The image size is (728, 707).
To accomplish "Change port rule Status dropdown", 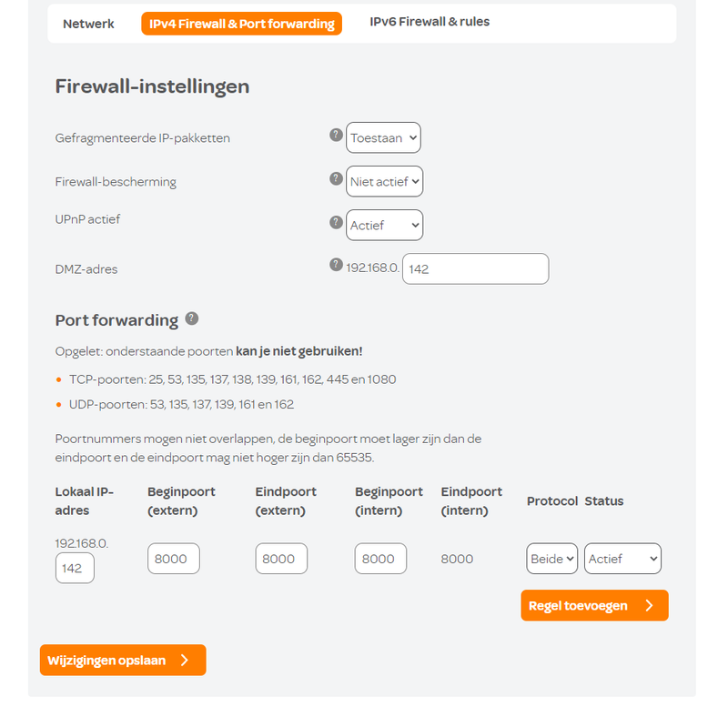I will click(x=622, y=559).
